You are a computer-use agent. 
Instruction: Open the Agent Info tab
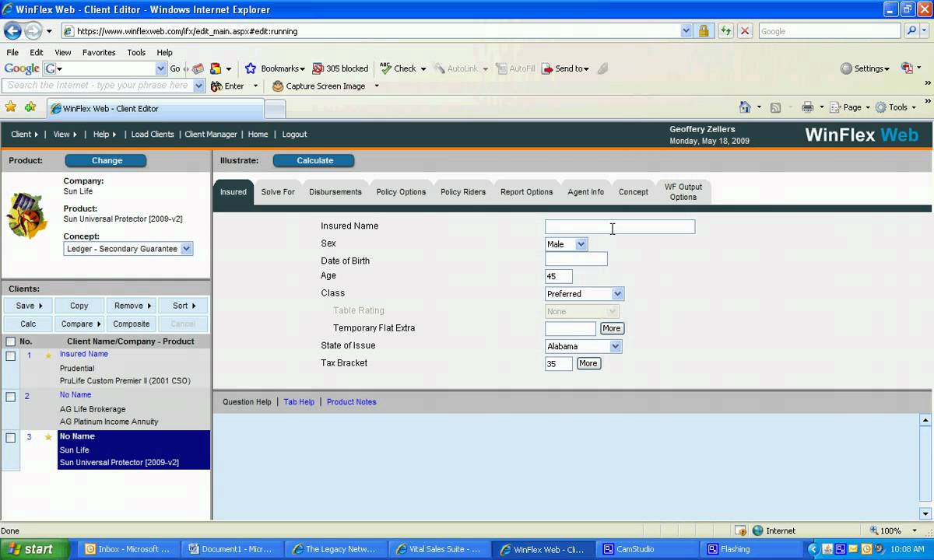[586, 192]
